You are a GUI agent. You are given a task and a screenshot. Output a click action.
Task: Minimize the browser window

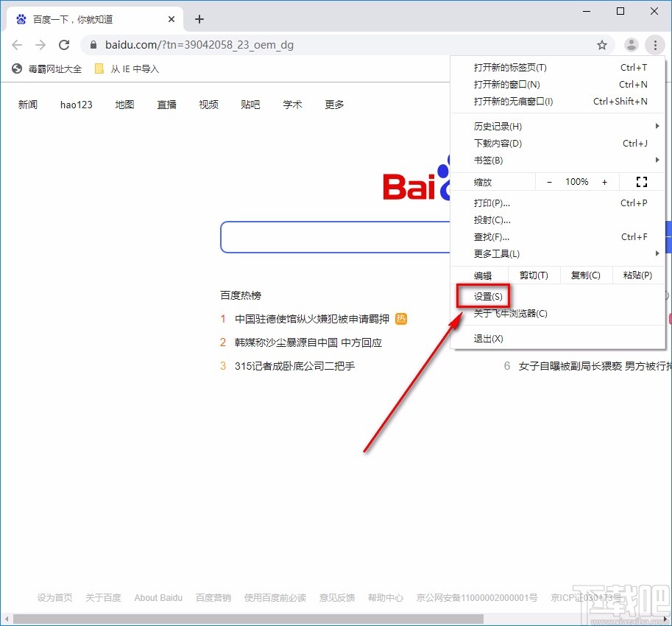[587, 11]
